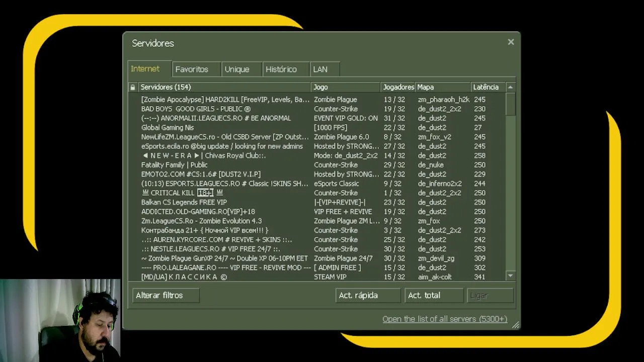
Task: Click the EVENT VIP GOLD: ON cell
Action: [x=346, y=118]
